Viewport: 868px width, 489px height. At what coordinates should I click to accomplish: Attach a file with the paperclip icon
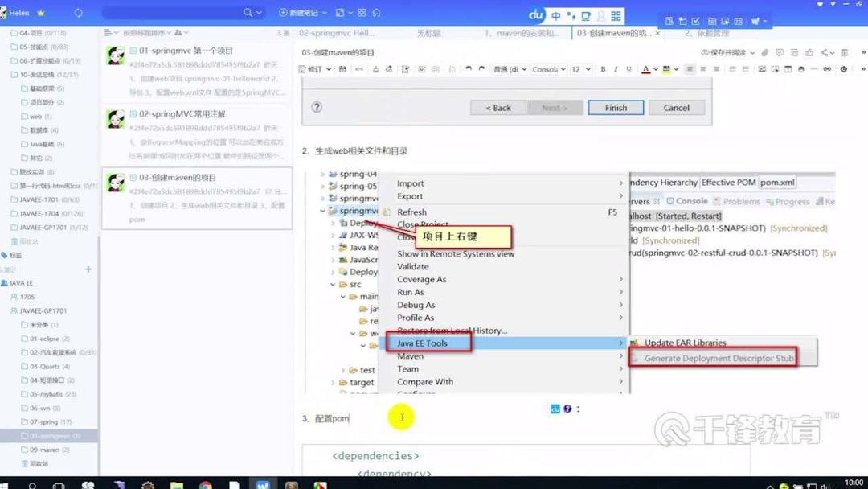pos(764,51)
